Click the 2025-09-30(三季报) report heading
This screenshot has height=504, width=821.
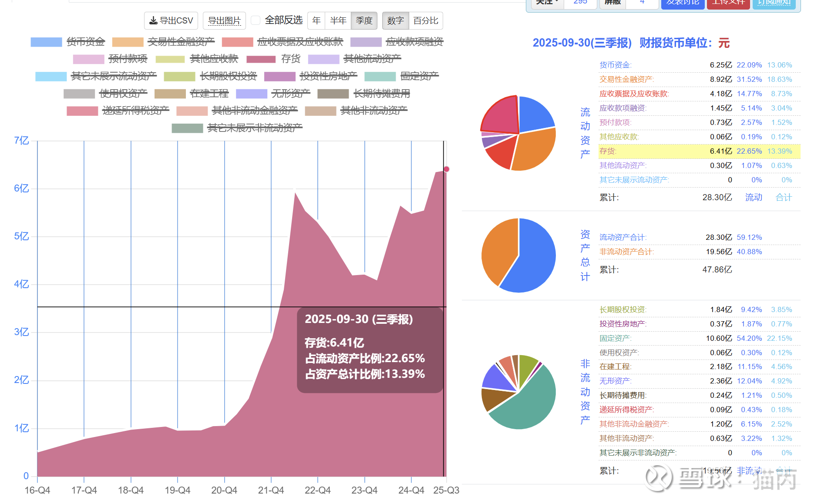pos(582,43)
